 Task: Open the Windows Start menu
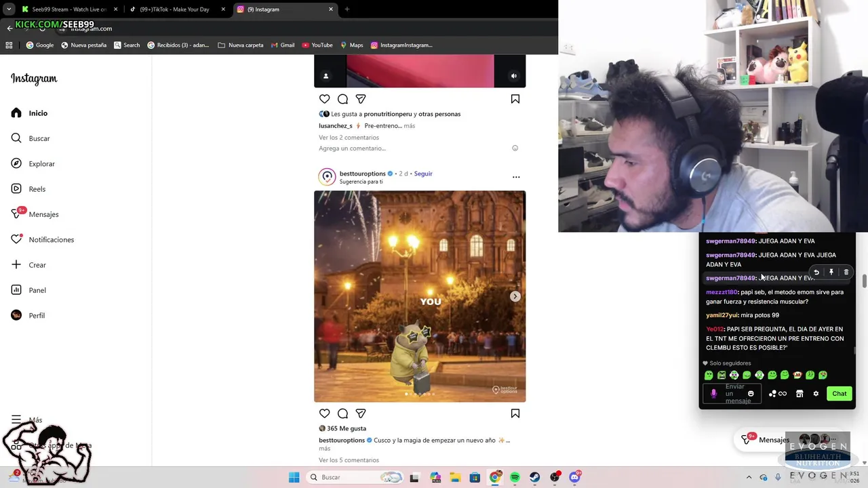(x=294, y=477)
